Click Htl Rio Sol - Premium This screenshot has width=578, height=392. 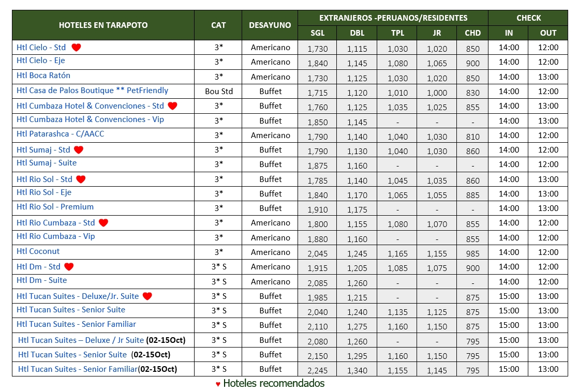(x=55, y=207)
